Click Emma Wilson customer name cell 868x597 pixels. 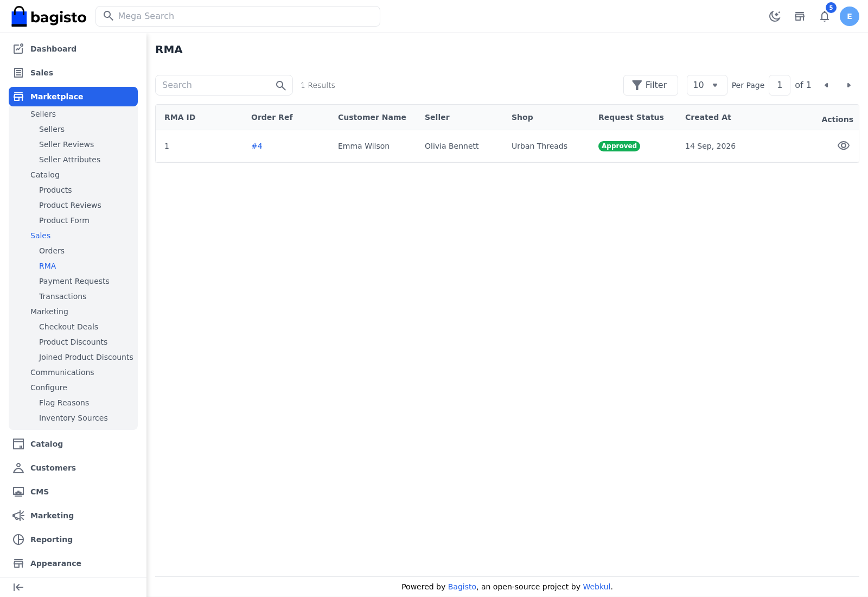363,146
